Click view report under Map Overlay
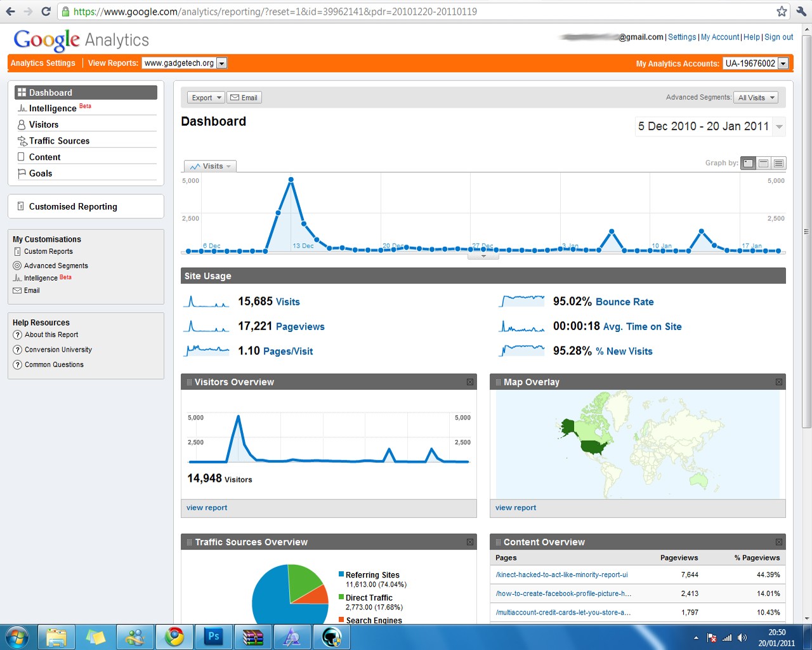 point(516,508)
